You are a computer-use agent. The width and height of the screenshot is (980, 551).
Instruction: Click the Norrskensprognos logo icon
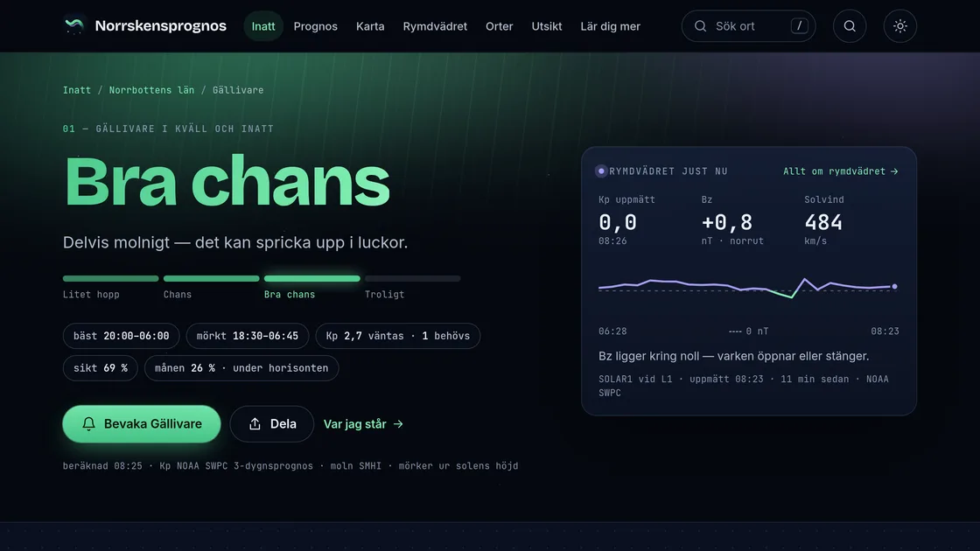click(x=74, y=25)
